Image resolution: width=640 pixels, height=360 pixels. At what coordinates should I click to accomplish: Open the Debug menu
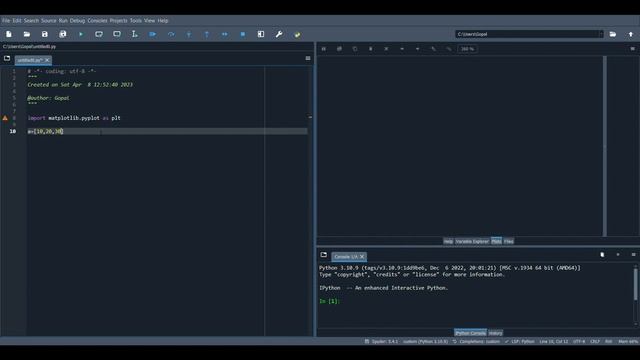[x=77, y=20]
